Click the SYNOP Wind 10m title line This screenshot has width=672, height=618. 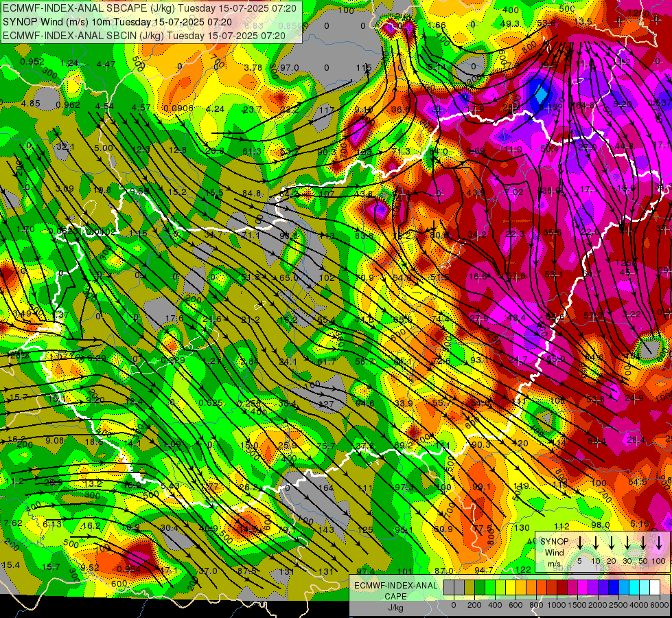pyautogui.click(x=117, y=22)
